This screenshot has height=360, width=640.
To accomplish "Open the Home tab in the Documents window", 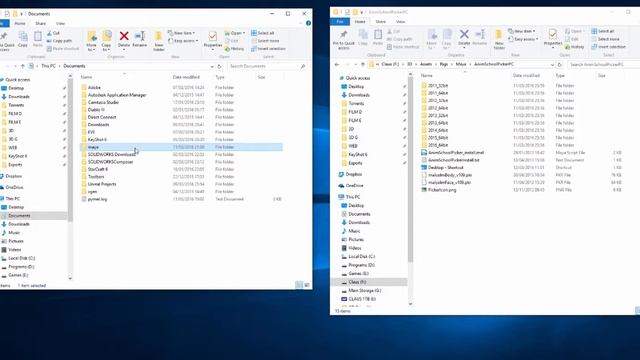I will pos(20,23).
